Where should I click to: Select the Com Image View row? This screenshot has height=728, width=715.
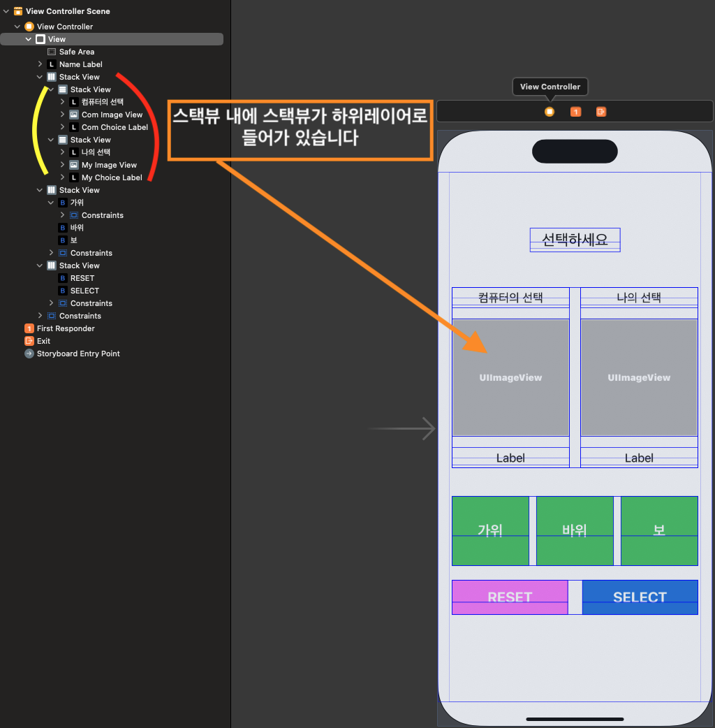112,114
